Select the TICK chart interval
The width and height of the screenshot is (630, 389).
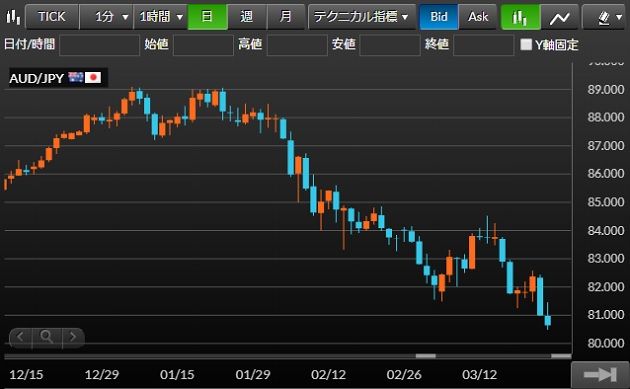point(52,17)
